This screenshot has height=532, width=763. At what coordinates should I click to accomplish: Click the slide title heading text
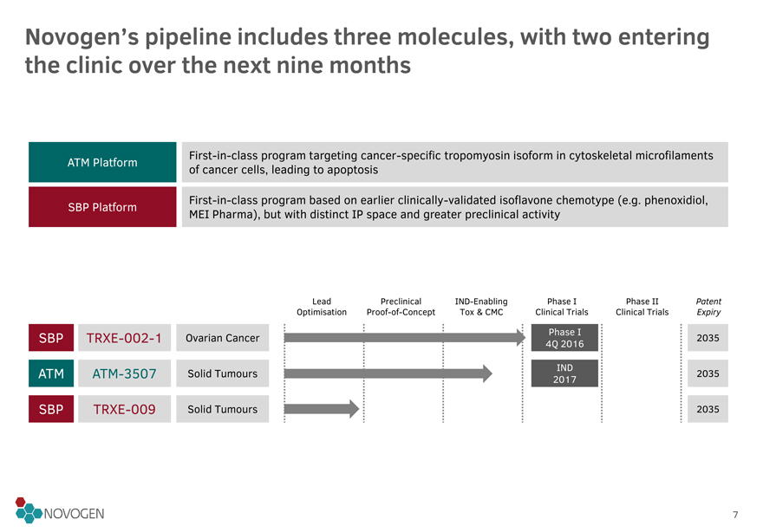[x=368, y=50]
